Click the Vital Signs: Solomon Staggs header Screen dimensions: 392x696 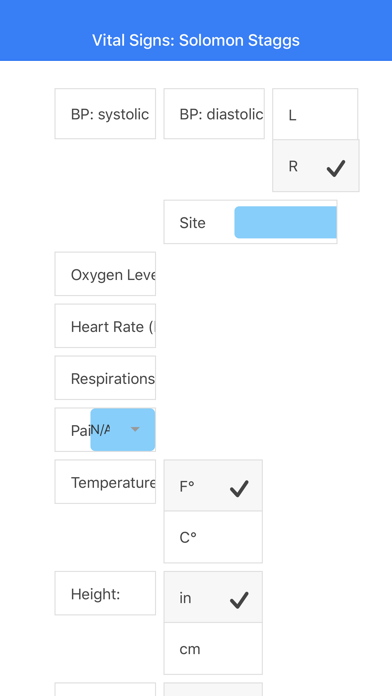pos(196,40)
